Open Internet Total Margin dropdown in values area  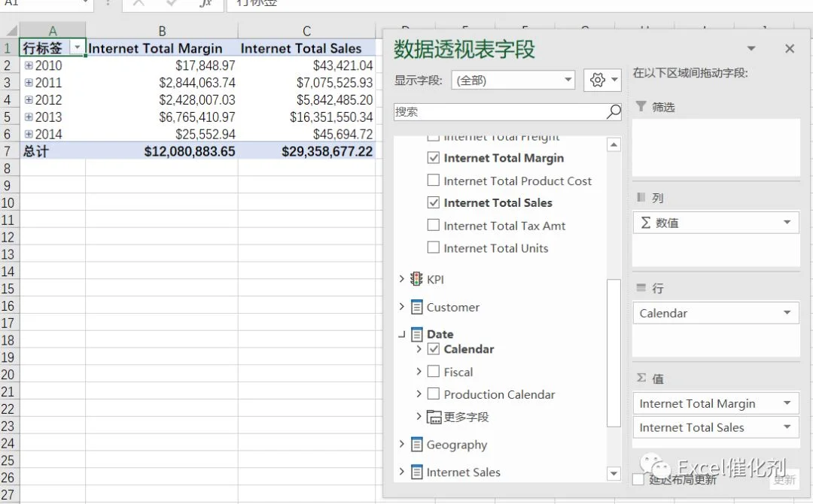(x=787, y=403)
